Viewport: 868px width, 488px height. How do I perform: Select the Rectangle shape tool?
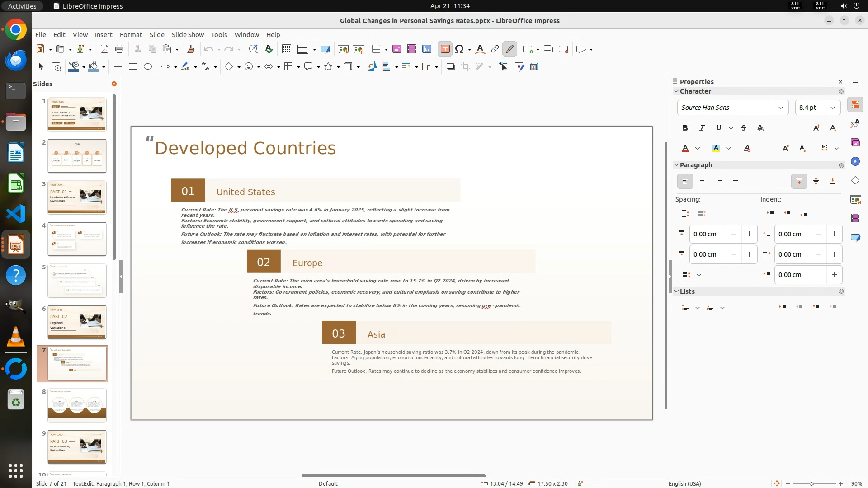point(133,67)
